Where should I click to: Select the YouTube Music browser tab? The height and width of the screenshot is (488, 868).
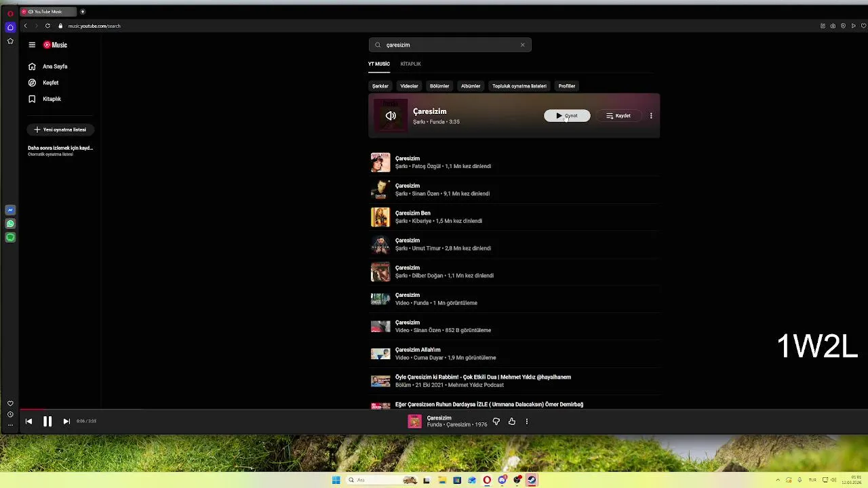[x=48, y=12]
